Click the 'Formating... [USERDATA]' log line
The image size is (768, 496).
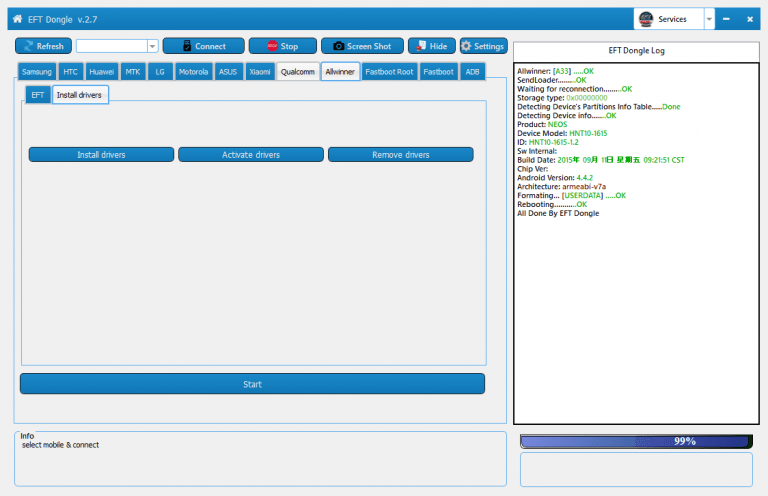(571, 195)
